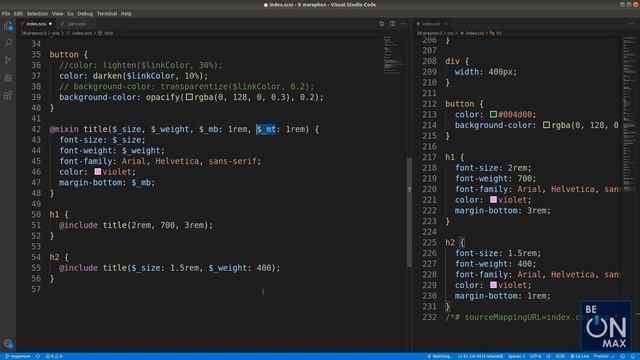Click the open changes icon in left editor toolbar

pos(382,24)
